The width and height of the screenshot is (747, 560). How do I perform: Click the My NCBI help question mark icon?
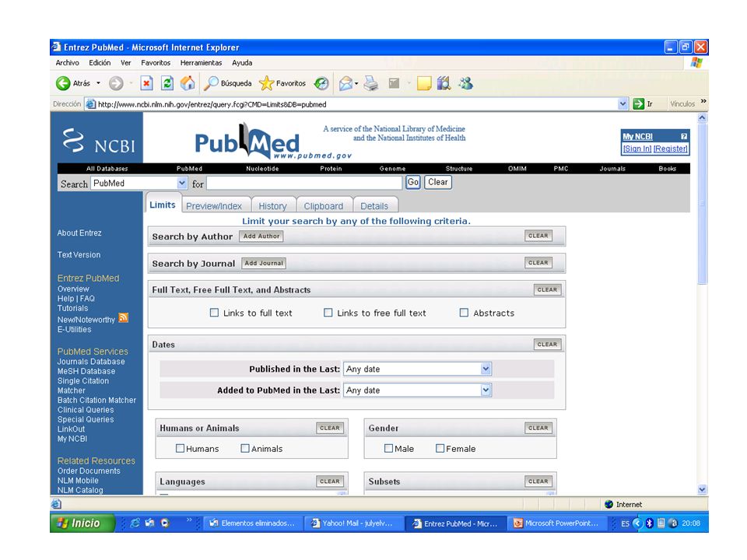point(684,136)
